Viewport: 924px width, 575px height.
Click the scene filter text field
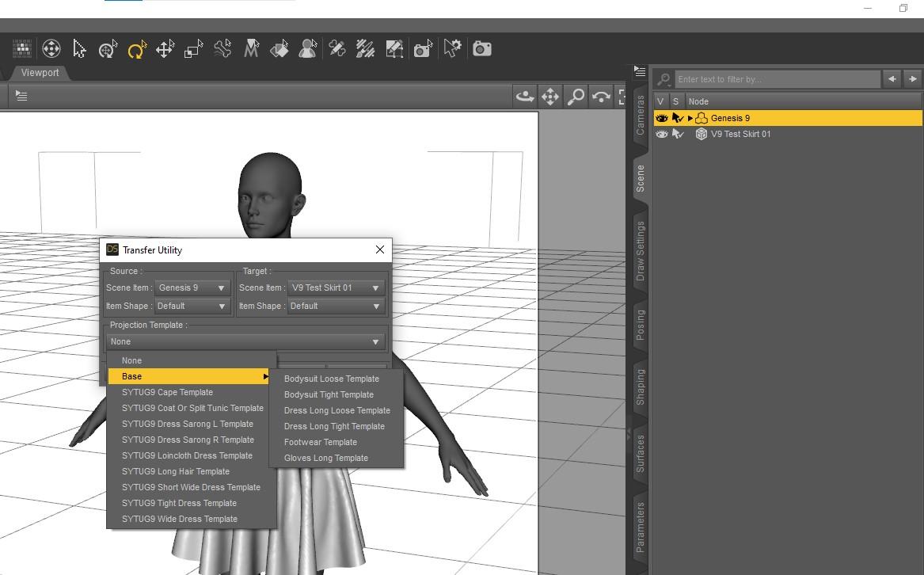[x=777, y=79]
